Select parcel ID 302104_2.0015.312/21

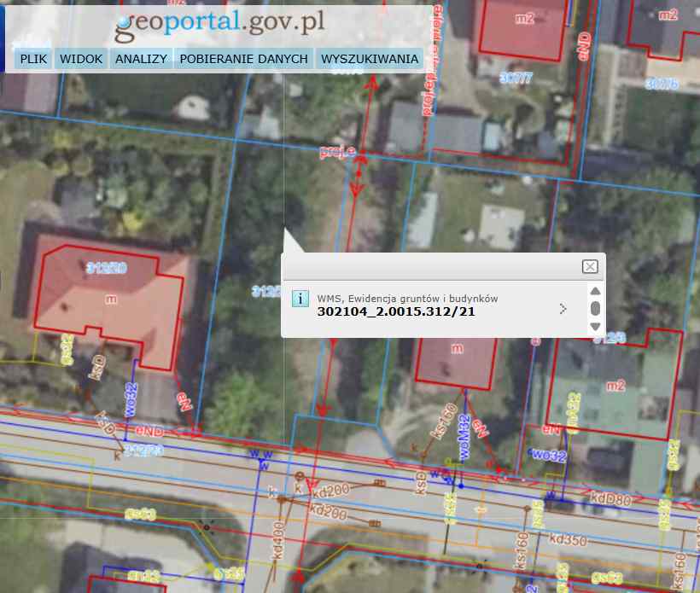395,312
